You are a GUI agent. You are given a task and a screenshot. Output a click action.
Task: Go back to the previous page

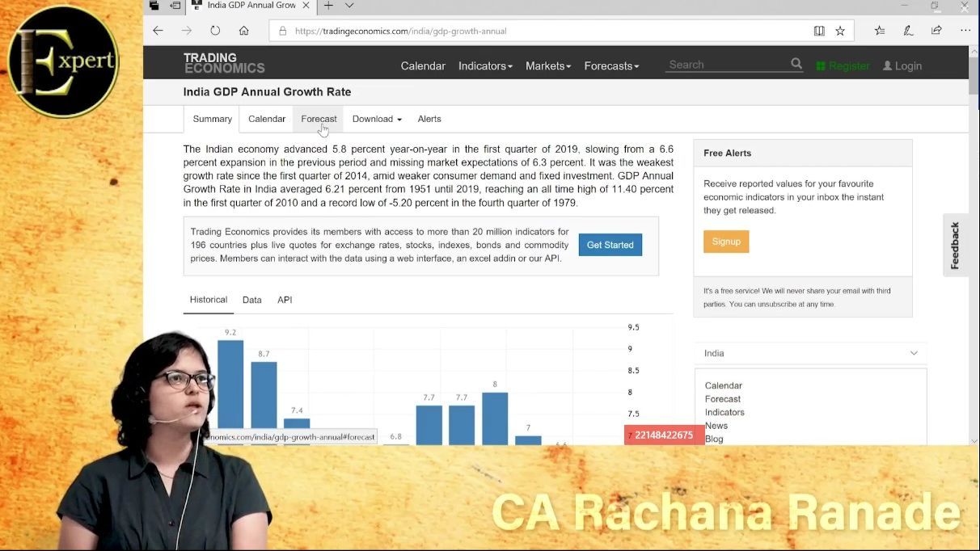point(158,31)
